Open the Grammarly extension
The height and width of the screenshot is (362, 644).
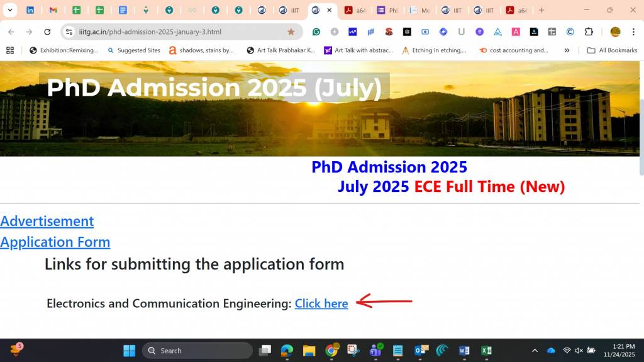316,31
